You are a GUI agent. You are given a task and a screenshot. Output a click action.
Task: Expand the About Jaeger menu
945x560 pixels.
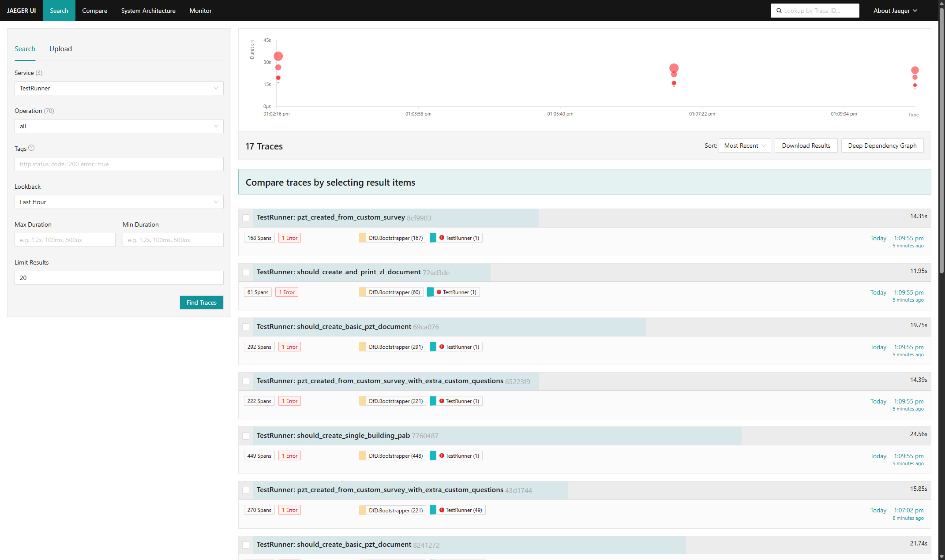[895, 11]
